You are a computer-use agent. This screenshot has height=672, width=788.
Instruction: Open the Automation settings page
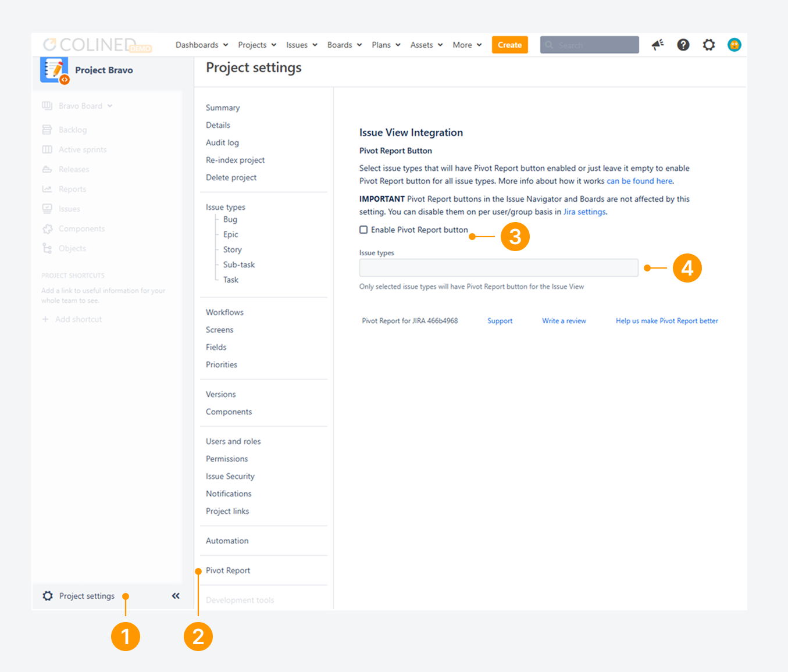coord(227,541)
